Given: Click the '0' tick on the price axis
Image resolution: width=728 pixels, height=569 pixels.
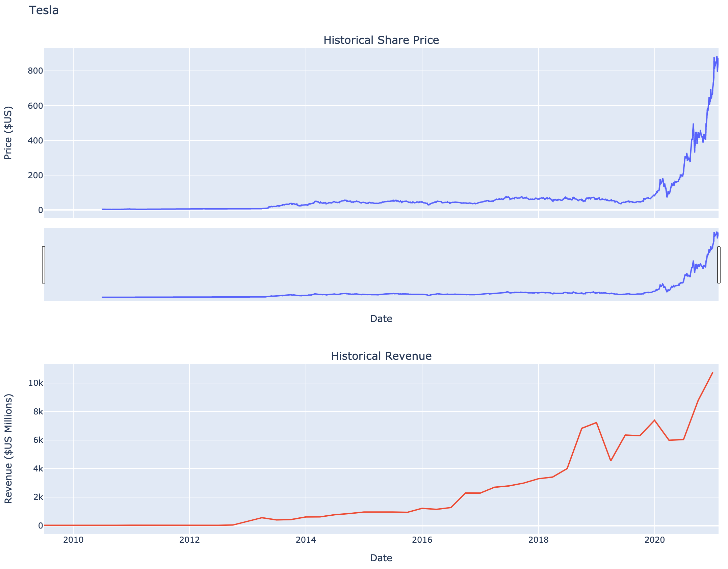Looking at the screenshot, I should [41, 210].
